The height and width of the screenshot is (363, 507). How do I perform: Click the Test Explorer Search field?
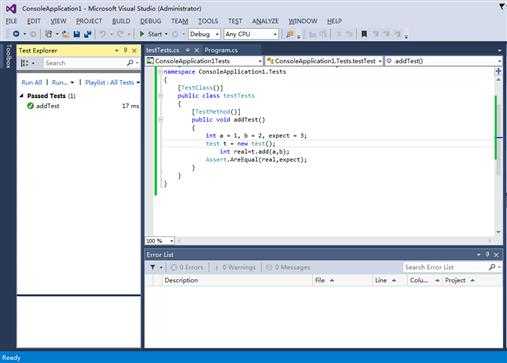pyautogui.click(x=85, y=63)
